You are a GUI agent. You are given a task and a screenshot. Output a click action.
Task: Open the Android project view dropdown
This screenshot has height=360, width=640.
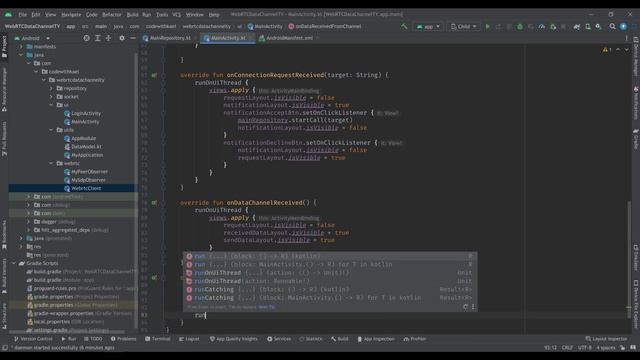32,38
